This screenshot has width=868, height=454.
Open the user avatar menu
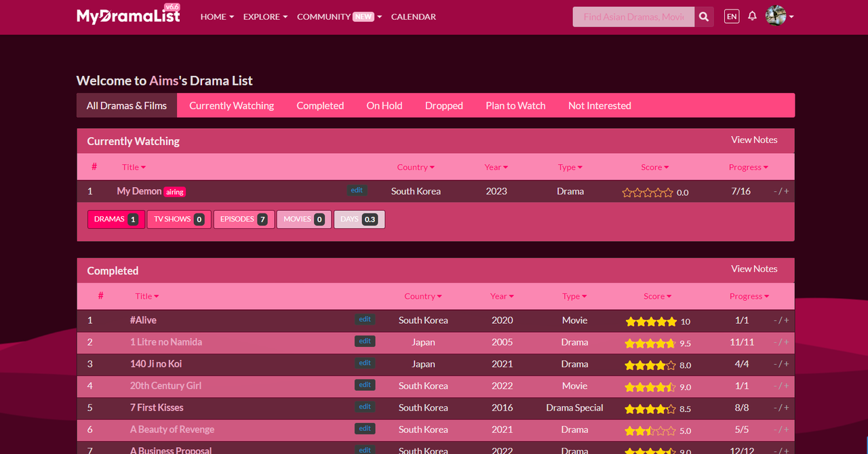[779, 16]
